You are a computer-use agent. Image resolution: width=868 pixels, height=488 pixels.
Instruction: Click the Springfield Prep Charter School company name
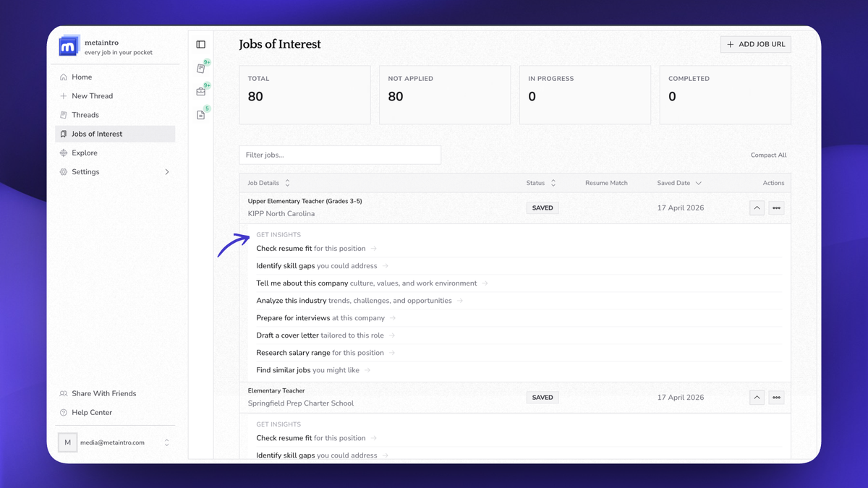[301, 403]
